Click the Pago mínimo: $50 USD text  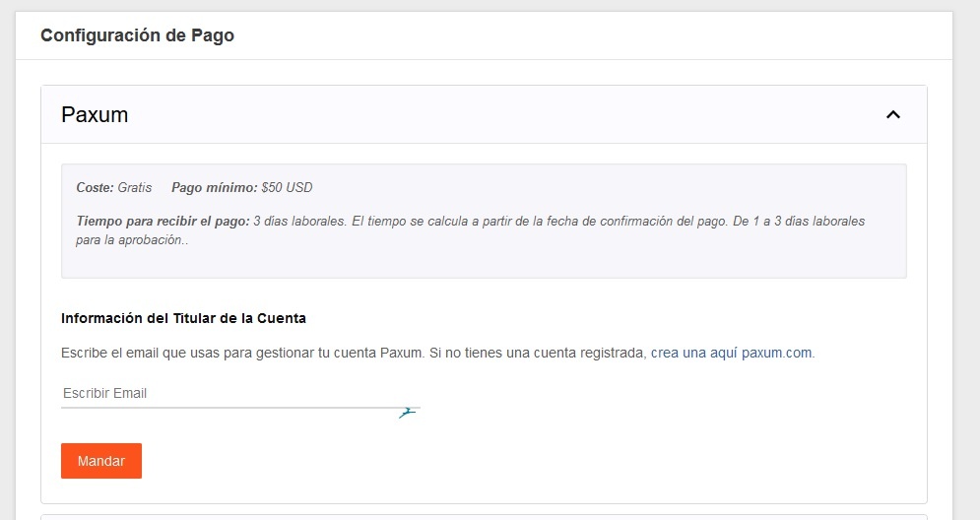(242, 187)
